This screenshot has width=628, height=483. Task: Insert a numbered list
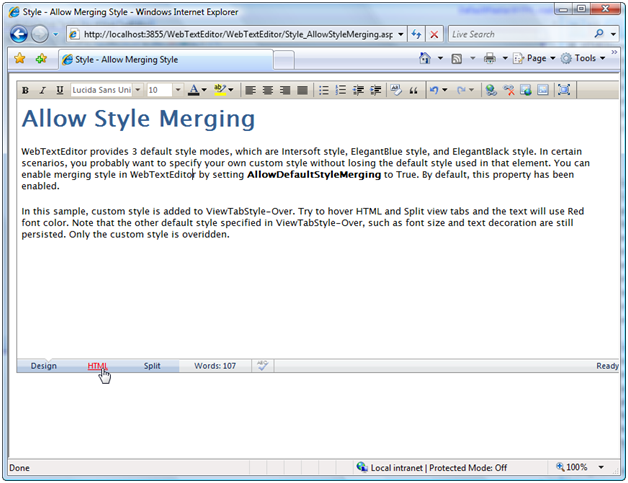pos(341,90)
